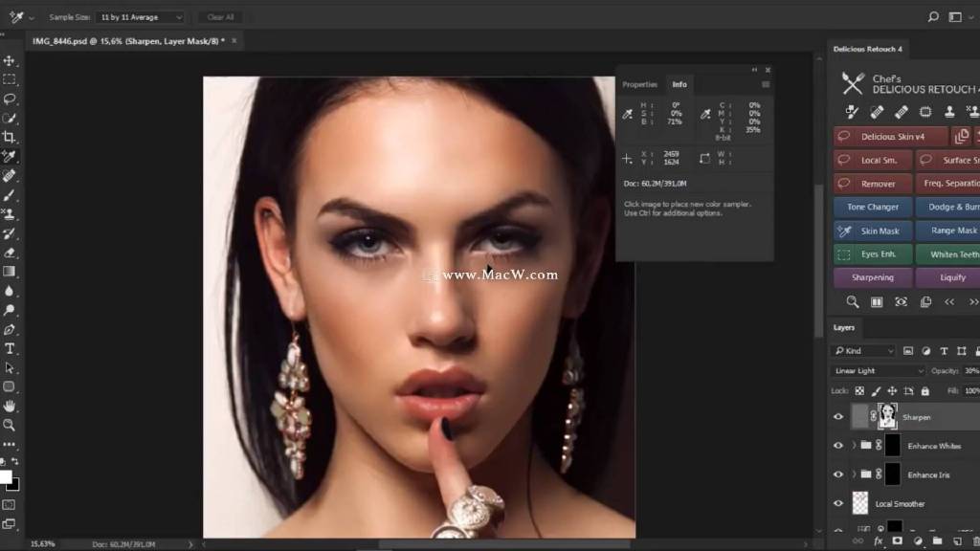Screen dimensions: 980x551
Task: Activate the Zoom tool in toolbar
Action: point(10,425)
